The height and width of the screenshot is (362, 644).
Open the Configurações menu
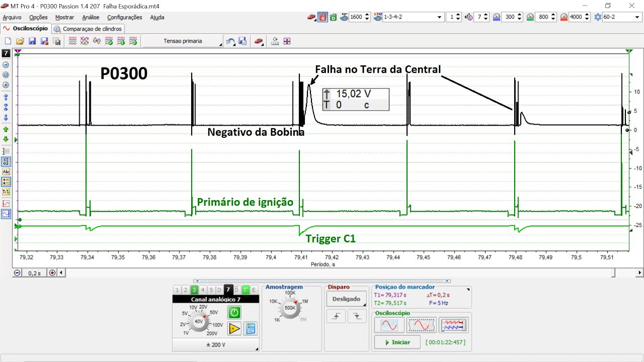coord(125,17)
